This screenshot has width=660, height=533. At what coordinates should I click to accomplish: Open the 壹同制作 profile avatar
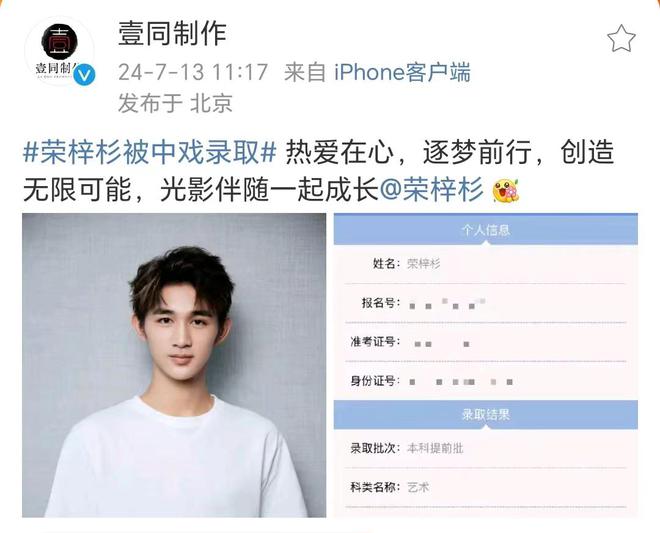(x=59, y=51)
